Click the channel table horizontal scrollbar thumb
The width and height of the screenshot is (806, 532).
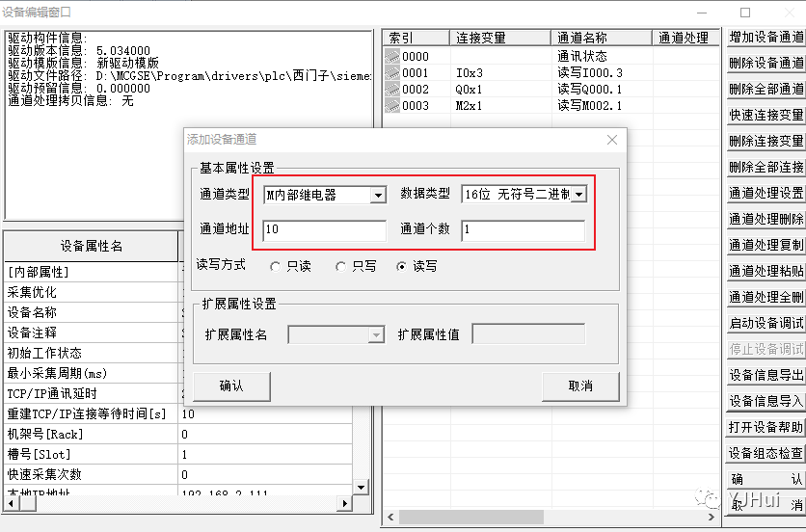pyautogui.click(x=471, y=518)
